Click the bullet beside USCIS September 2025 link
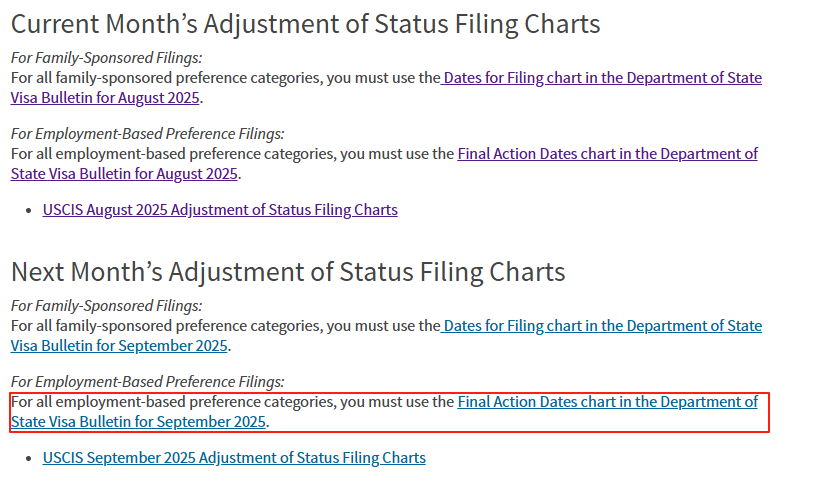Image resolution: width=829 pixels, height=500 pixels. 29,458
